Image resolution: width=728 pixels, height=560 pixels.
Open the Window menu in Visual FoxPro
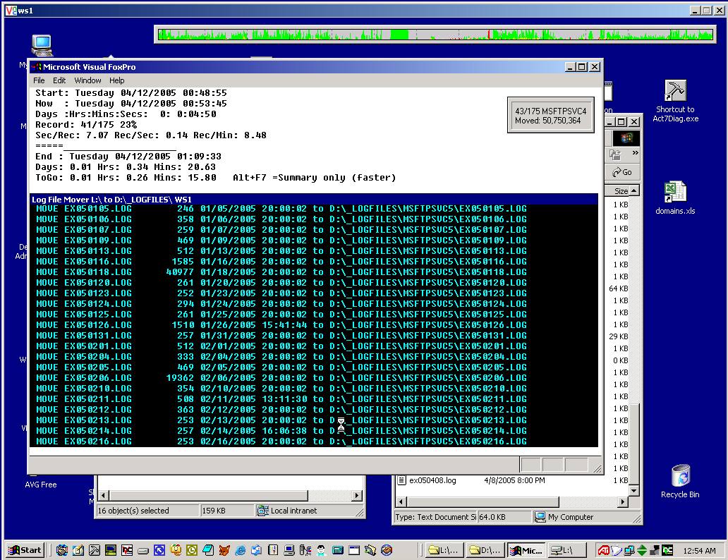click(87, 80)
